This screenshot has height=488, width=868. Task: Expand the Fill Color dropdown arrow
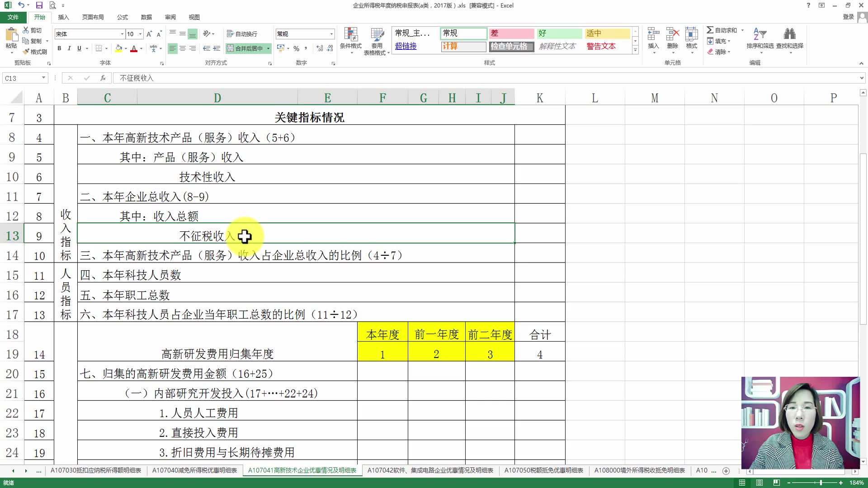[125, 48]
